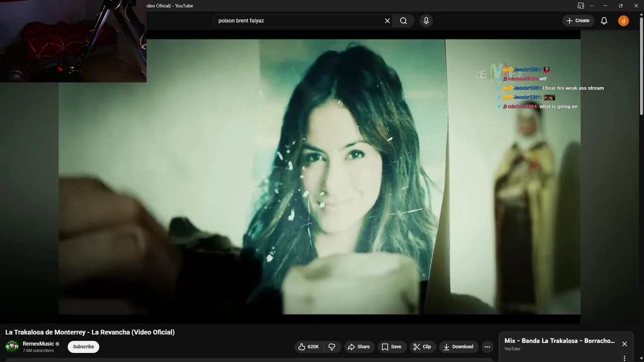Restore down the window
644x362 pixels.
tap(620, 6)
